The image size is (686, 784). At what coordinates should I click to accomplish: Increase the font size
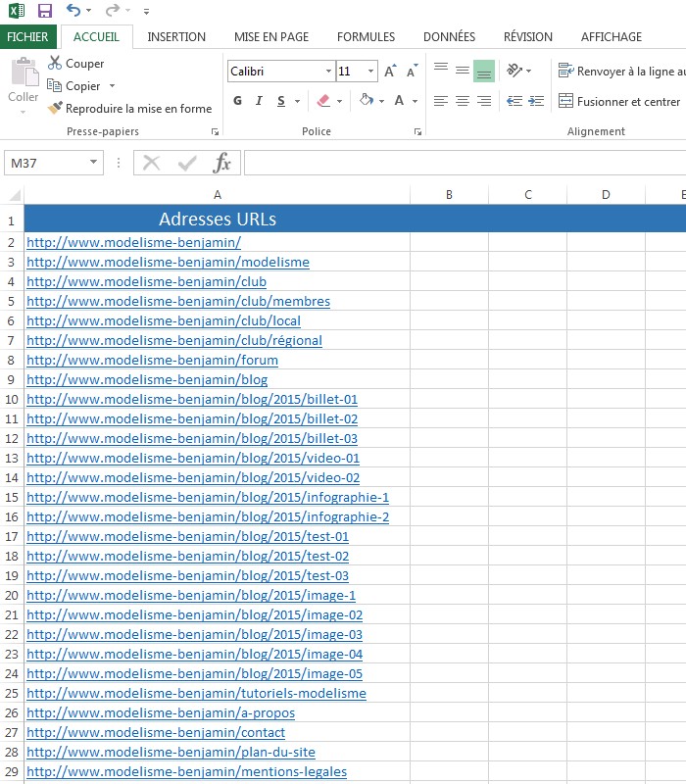pos(390,71)
